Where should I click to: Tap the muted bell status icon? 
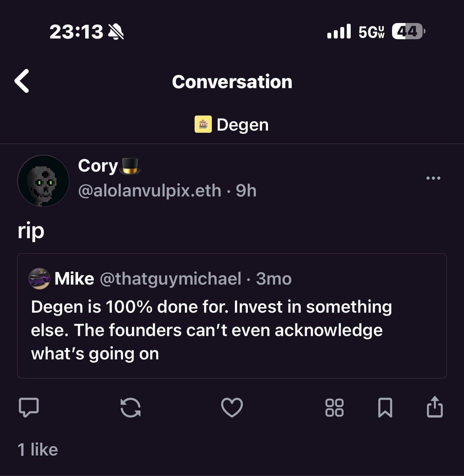[x=116, y=32]
